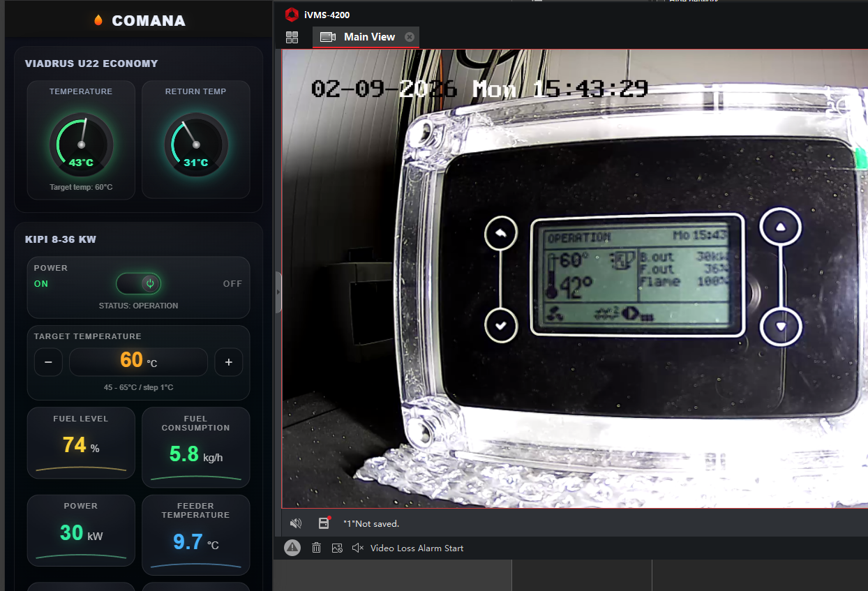Click the boiler Temperature gauge dial
868x591 pixels.
[81, 144]
